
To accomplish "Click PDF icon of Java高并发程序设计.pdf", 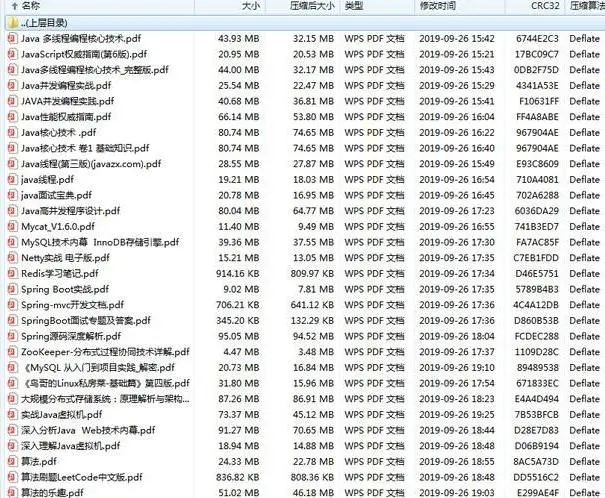I will click(12, 211).
